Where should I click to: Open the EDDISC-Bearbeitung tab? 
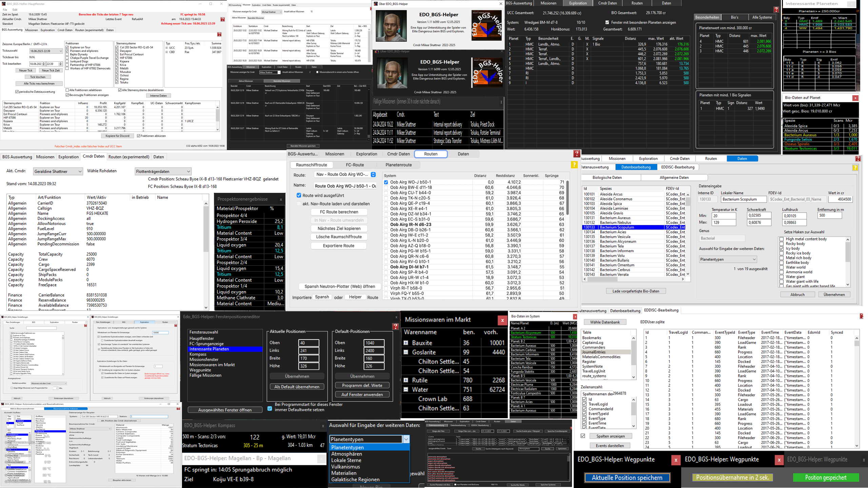click(677, 167)
